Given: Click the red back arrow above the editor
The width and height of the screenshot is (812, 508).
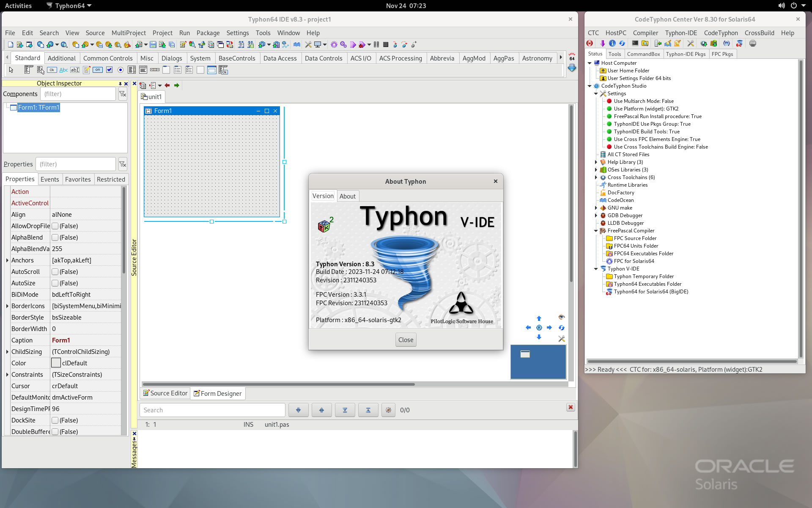Looking at the screenshot, I should [167, 85].
